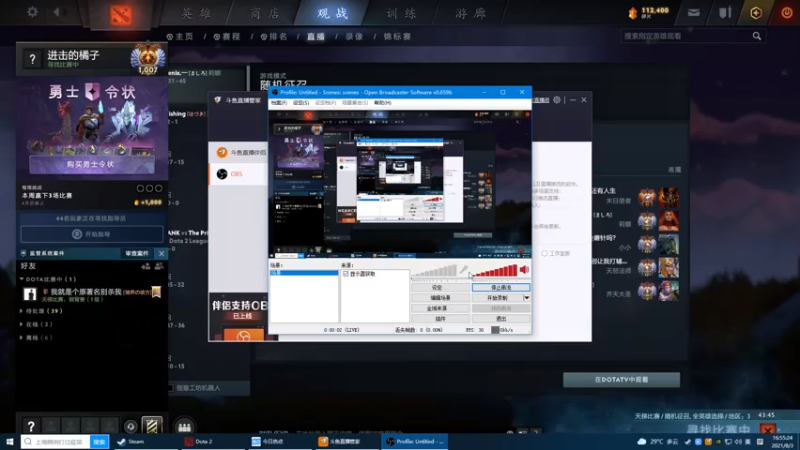Select 斗鱼直播伴侣 entry in Douyu sidebar
Viewport: 800px width, 450px height.
(239, 152)
